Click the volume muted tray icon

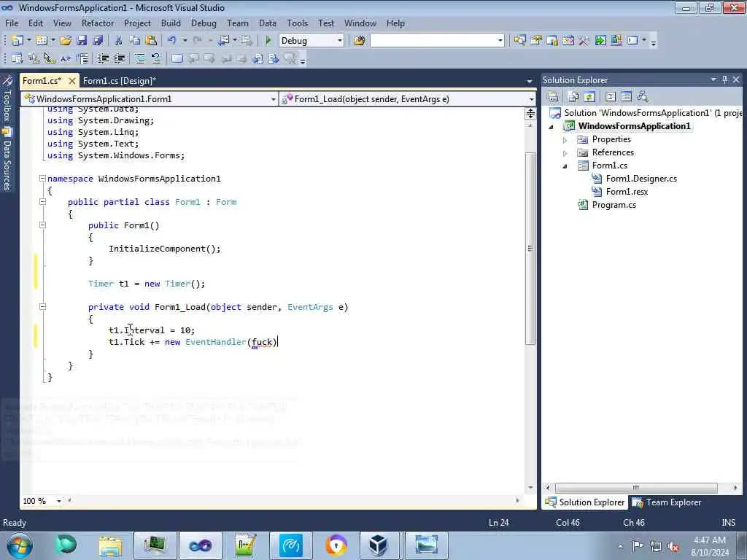(673, 546)
